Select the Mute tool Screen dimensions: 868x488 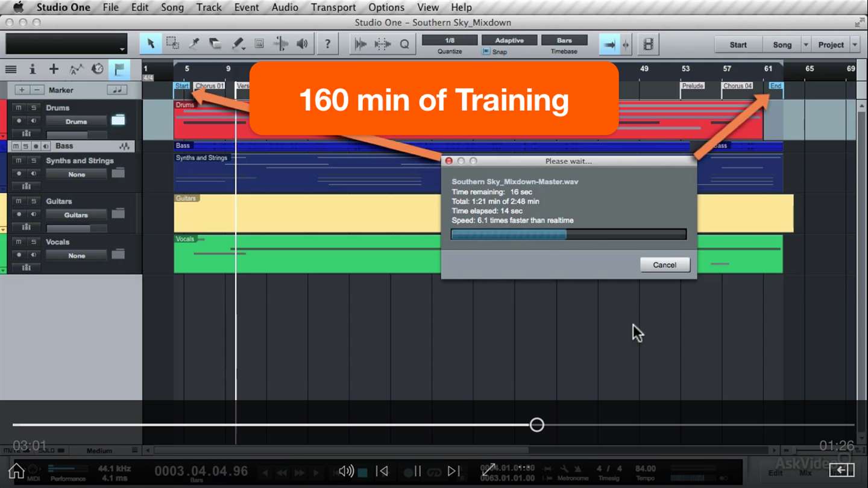259,44
